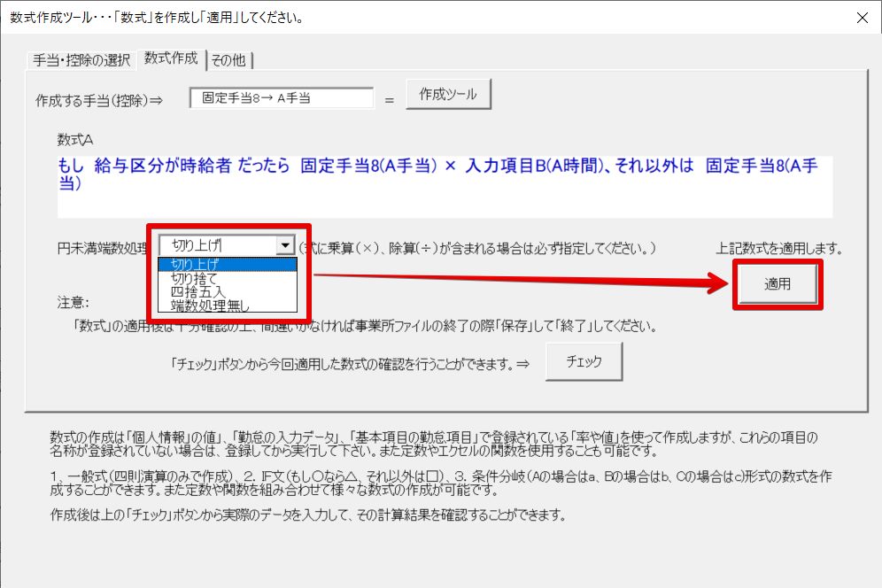The width and height of the screenshot is (882, 588).
Task: Click the チェック button to verify formula
Action: 584,361
